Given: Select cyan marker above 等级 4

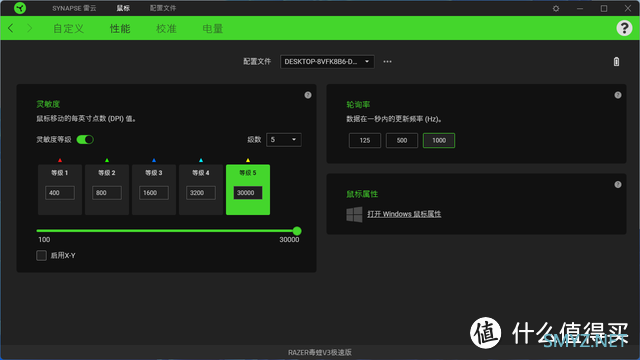Looking at the screenshot, I should tap(201, 160).
